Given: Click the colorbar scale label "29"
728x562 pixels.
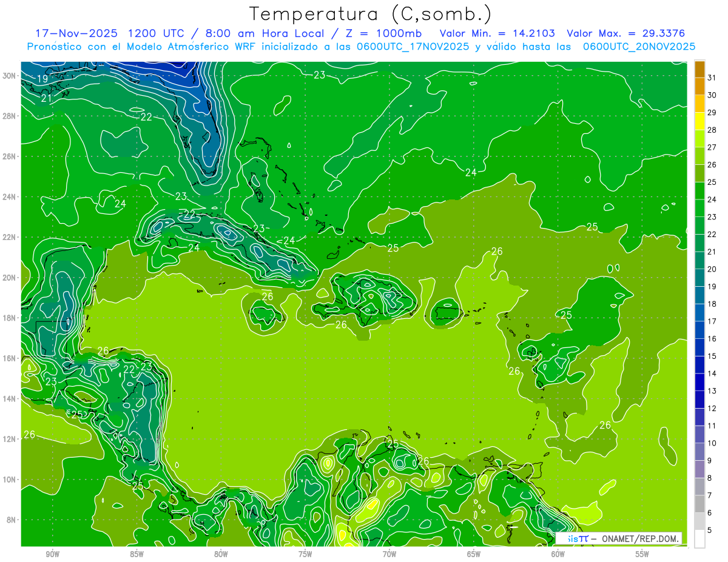Looking at the screenshot, I should coord(712,112).
